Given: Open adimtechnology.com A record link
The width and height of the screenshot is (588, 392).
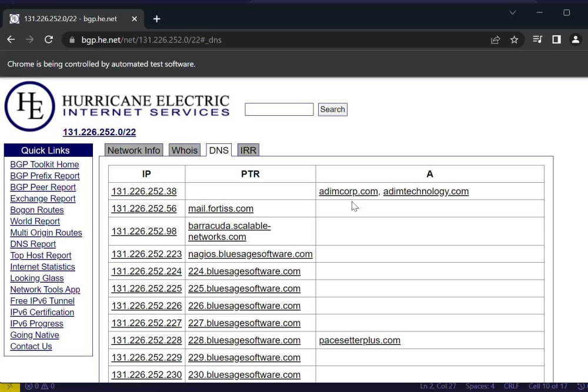Looking at the screenshot, I should coord(426,191).
